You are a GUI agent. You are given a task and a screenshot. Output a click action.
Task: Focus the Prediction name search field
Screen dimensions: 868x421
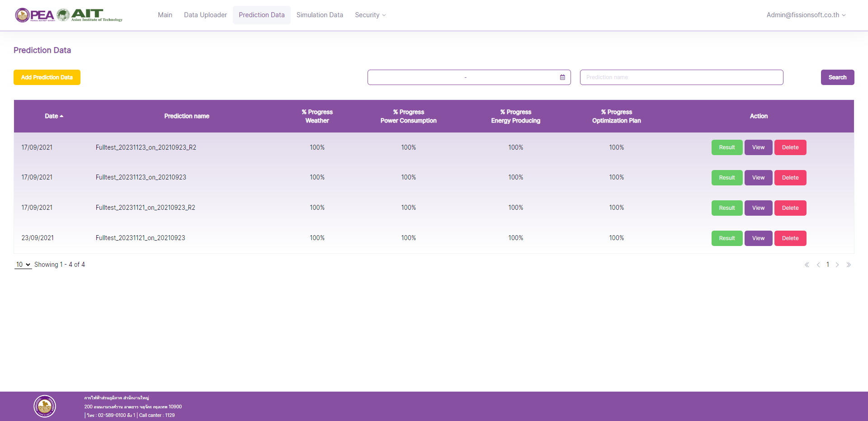(681, 77)
